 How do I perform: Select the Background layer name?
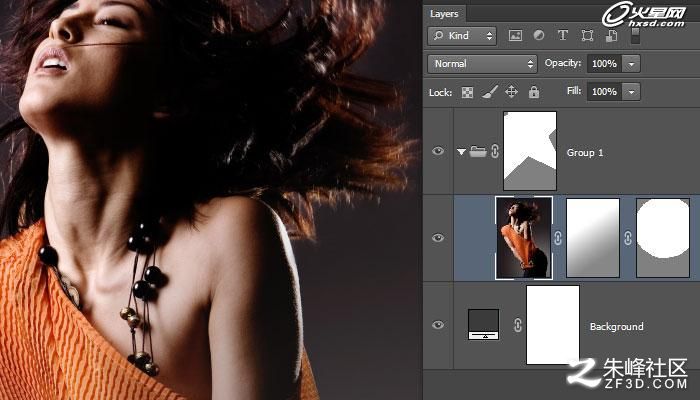click(617, 326)
